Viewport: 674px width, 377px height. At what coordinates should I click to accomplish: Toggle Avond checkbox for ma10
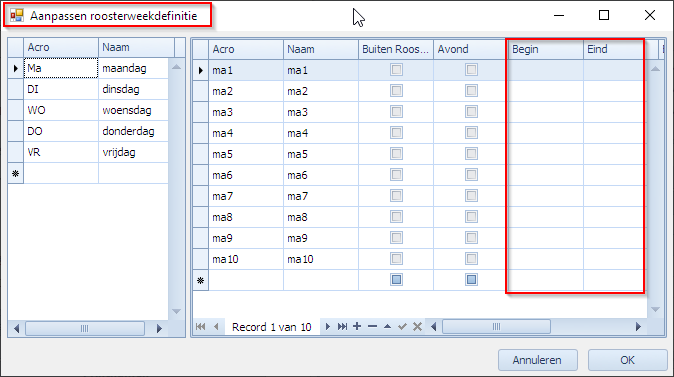click(x=471, y=259)
